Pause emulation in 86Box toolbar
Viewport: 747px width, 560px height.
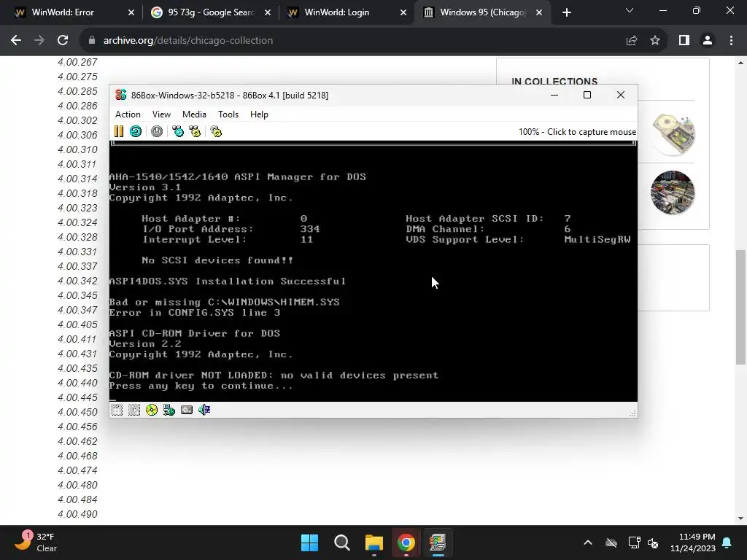pos(119,131)
